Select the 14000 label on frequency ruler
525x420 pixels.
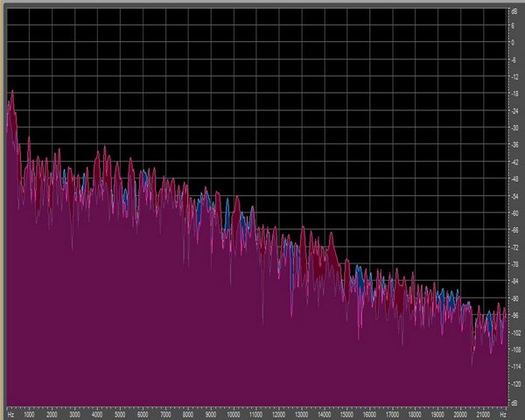pos(324,415)
